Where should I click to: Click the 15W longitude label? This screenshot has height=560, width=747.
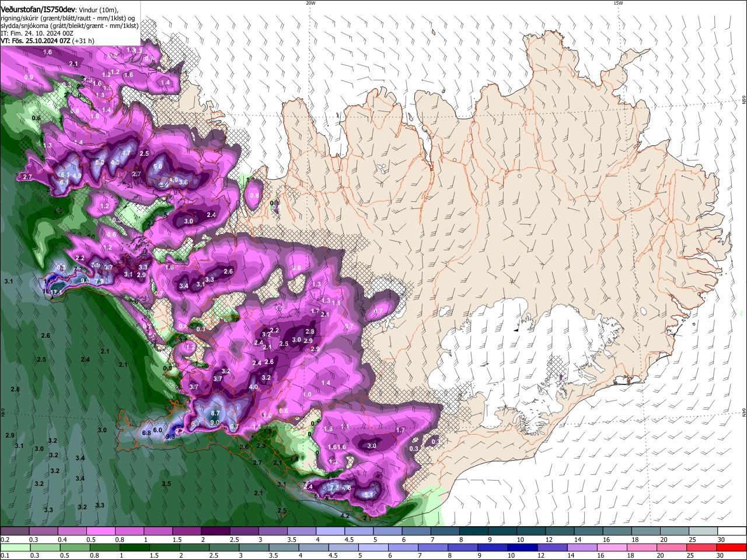click(x=618, y=3)
